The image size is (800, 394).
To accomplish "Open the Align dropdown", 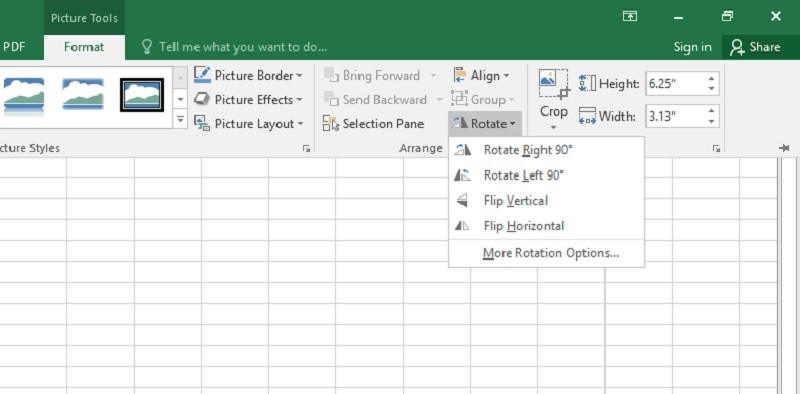I will [x=481, y=76].
